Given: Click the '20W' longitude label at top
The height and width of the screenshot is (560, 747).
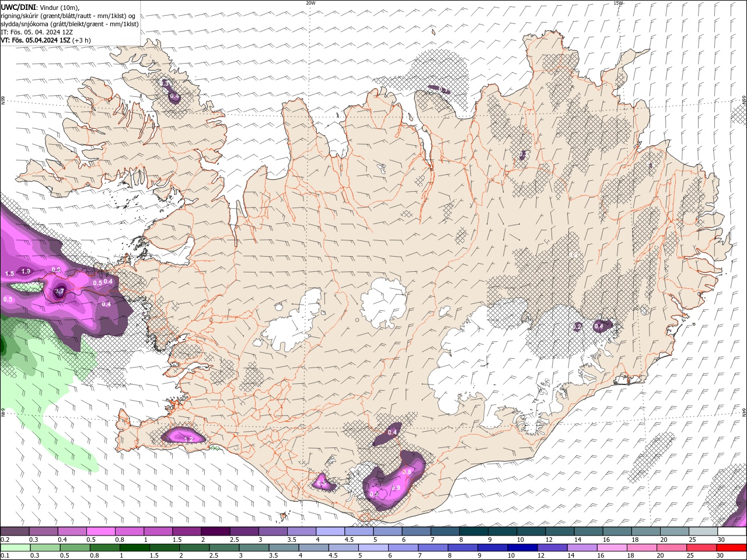Looking at the screenshot, I should point(310,3).
